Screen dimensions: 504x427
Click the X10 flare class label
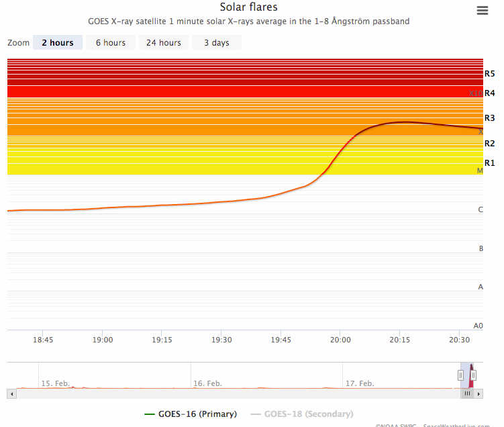(476, 93)
